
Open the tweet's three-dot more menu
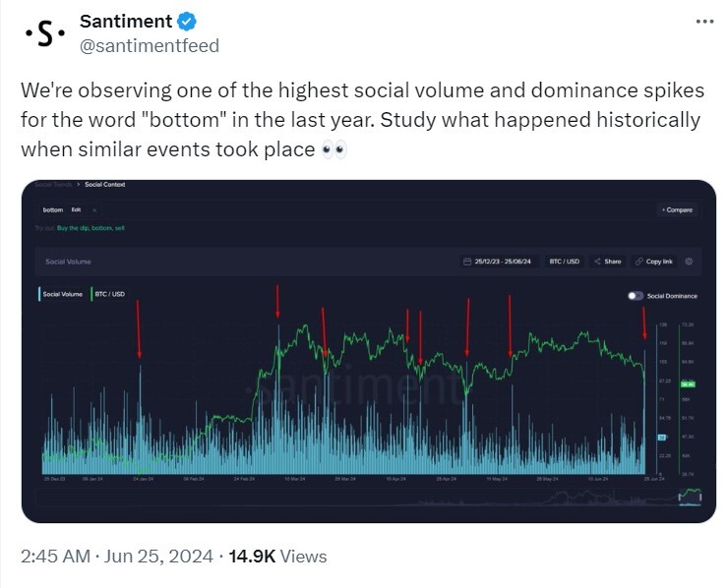(x=704, y=22)
